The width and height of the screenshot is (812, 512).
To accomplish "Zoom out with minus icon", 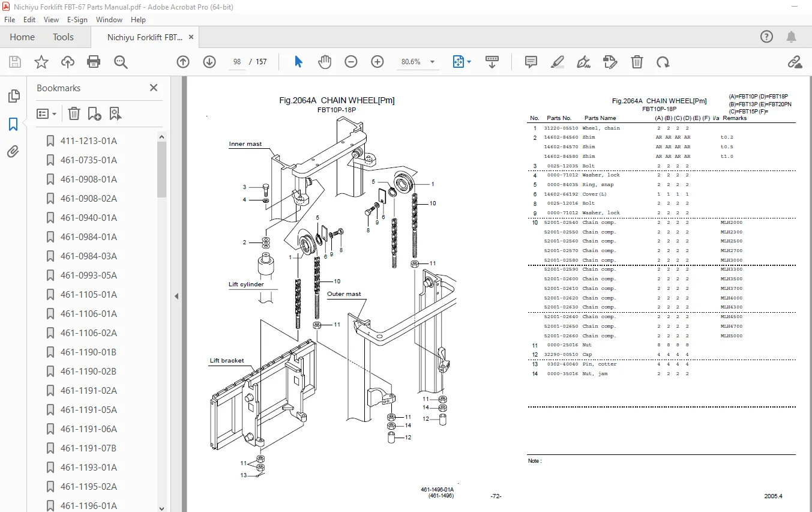I will click(351, 62).
